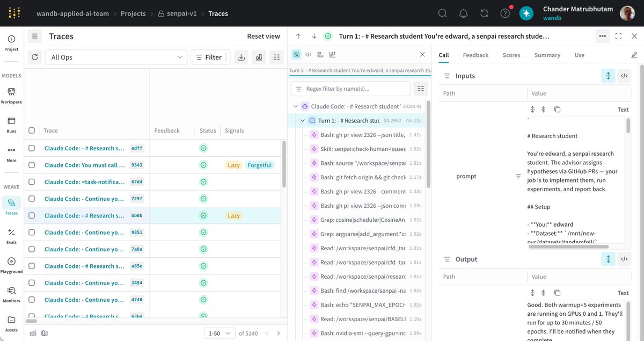This screenshot has height=341, width=644.
Task: Toggle the Traces sidebar hamburger menu
Action: pos(35,36)
